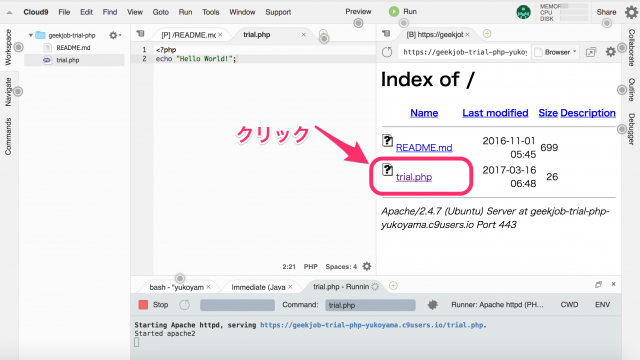Open the Browser previewer dropdown

click(556, 52)
